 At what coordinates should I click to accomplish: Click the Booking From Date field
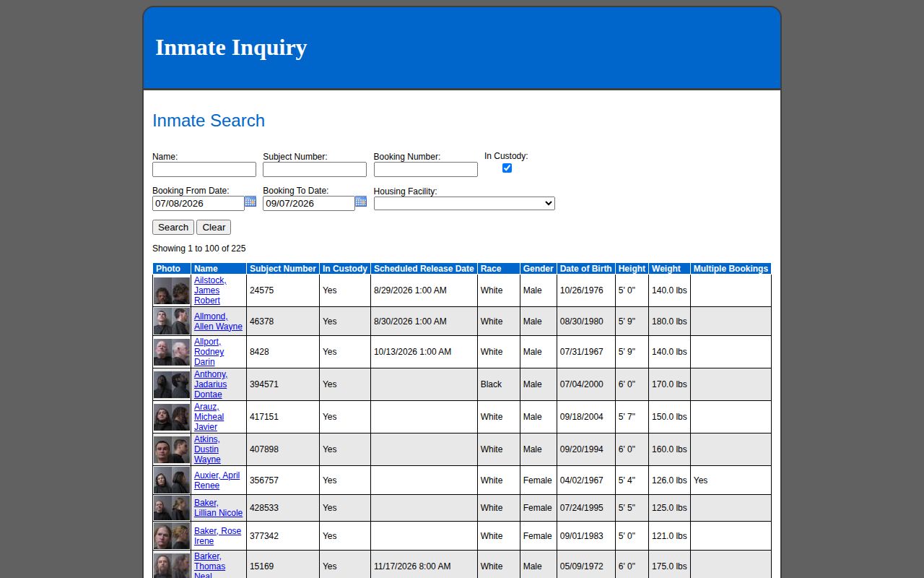[199, 204]
